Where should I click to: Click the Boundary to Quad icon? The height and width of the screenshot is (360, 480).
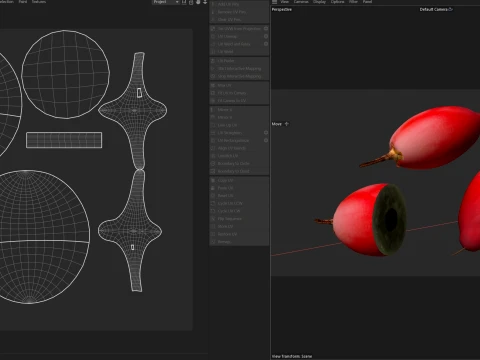pyautogui.click(x=213, y=171)
